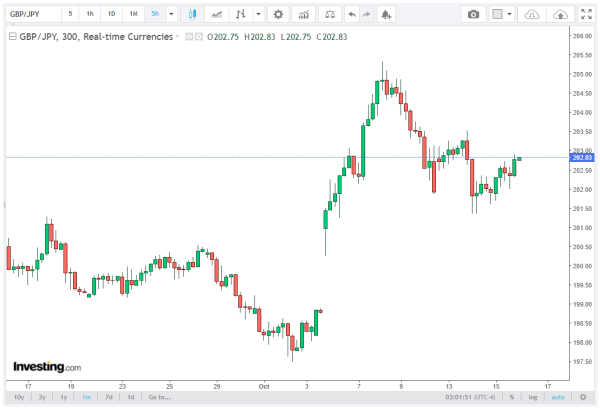Switch to the 1M interval
This screenshot has width=600, height=410.
[132, 15]
